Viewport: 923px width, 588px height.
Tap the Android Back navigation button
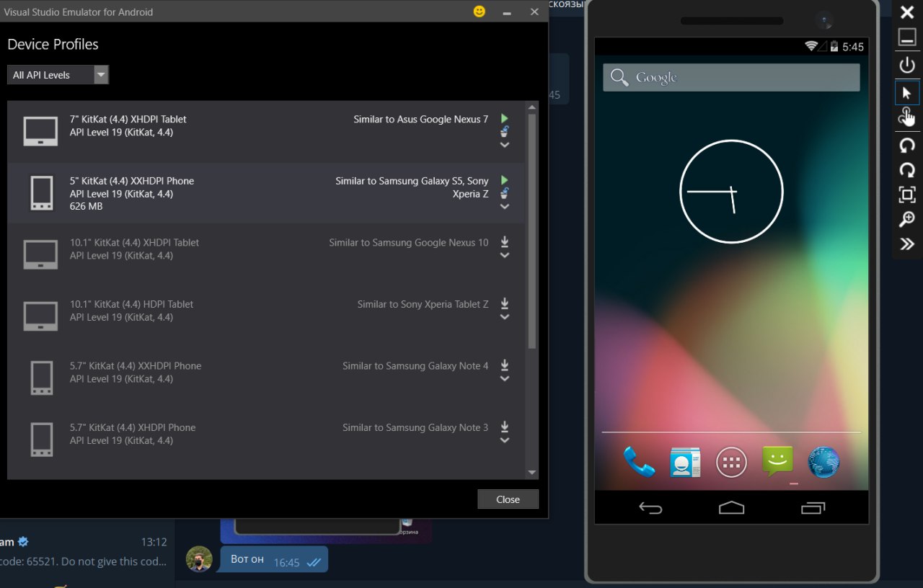650,508
